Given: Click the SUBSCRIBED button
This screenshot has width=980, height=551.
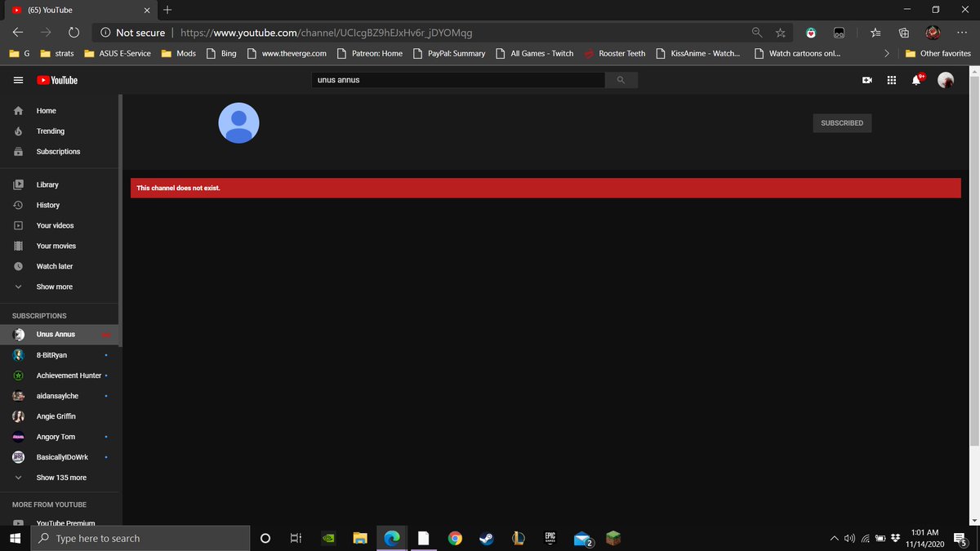Looking at the screenshot, I should coord(842,122).
